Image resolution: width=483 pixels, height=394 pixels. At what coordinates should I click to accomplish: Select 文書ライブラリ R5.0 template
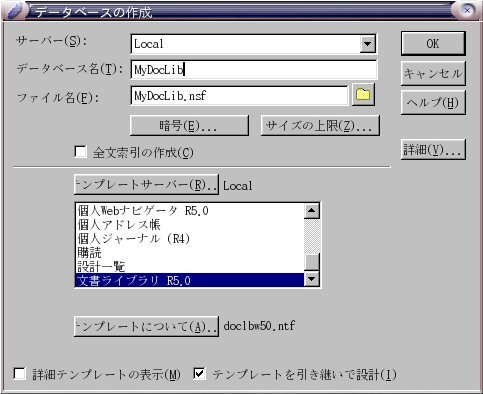click(190, 280)
